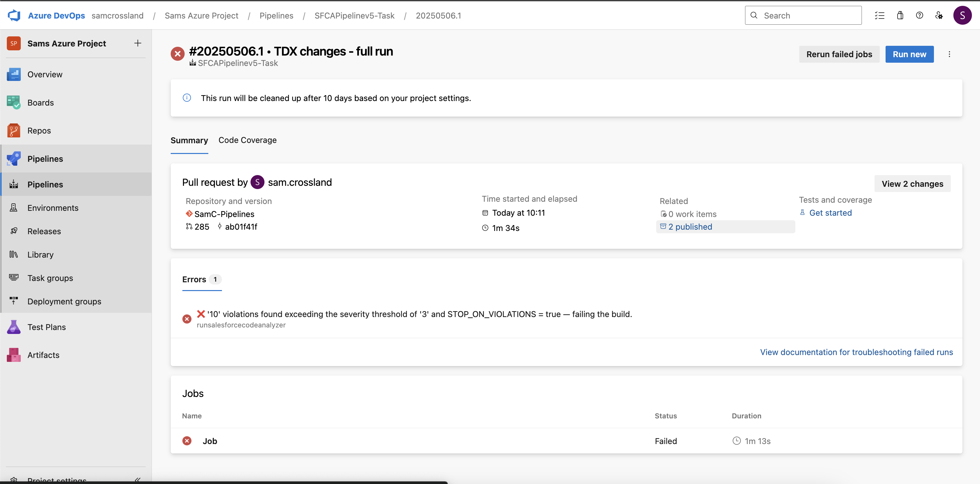This screenshot has height=484, width=980.
Task: Click the Azure DevOps logo icon
Action: coord(14,16)
